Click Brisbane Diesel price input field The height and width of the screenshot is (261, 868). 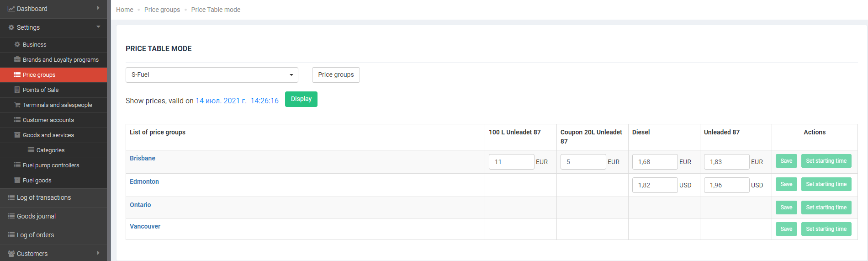tap(654, 162)
